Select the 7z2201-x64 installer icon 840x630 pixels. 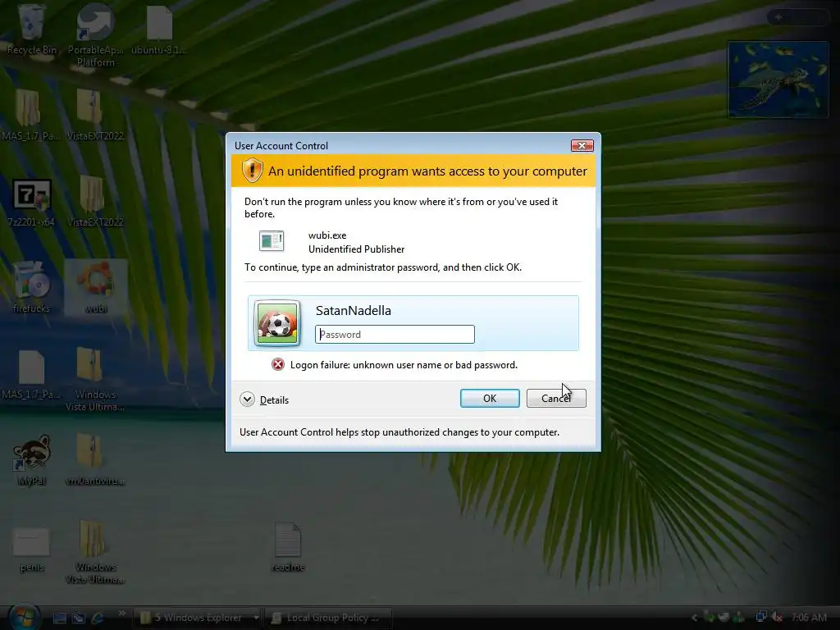pos(32,203)
